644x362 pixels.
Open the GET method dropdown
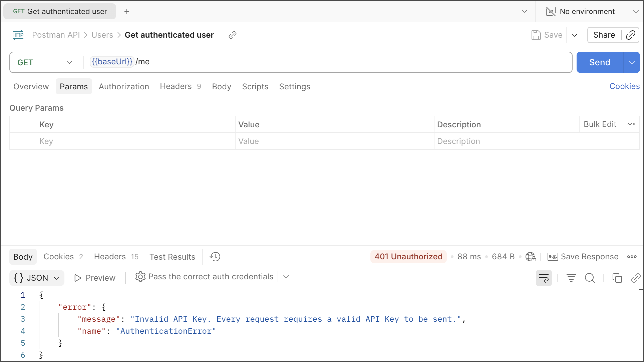tap(45, 62)
